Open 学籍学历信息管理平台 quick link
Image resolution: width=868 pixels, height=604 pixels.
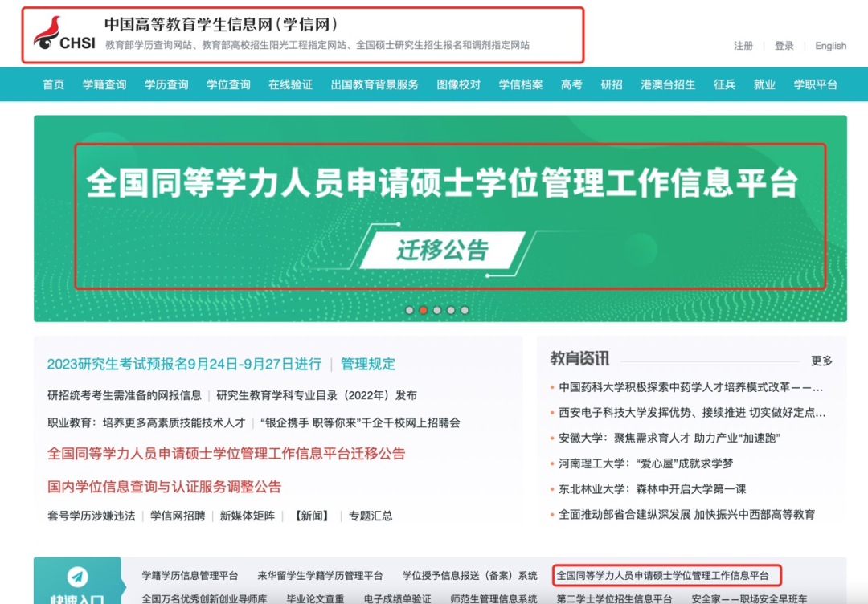click(190, 576)
